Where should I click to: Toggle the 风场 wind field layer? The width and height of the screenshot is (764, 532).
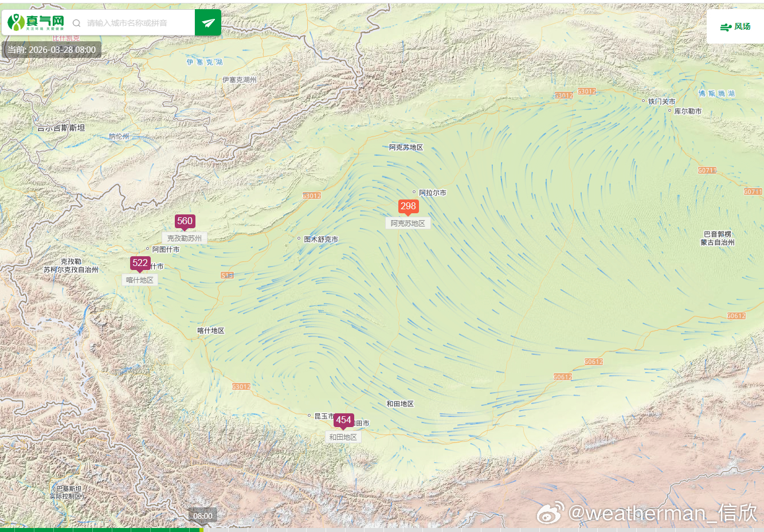pyautogui.click(x=735, y=26)
